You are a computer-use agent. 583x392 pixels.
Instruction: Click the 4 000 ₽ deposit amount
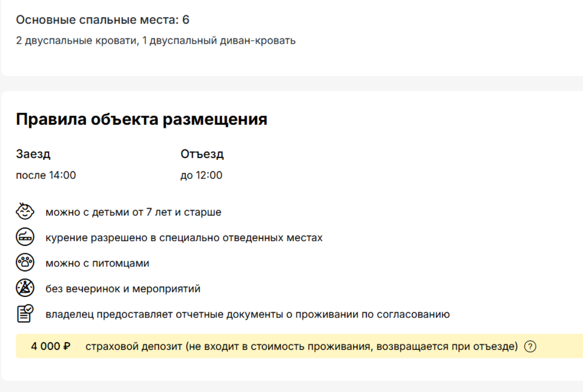51,346
